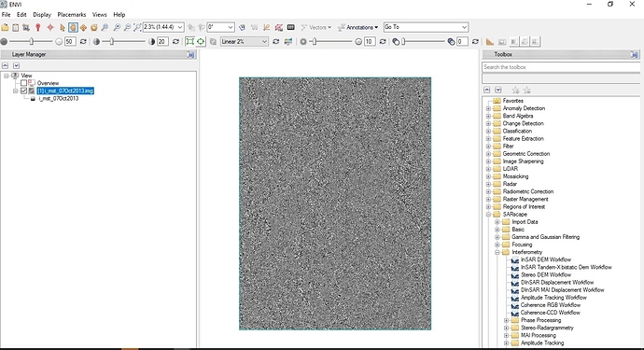Click the Feature Counting triangle icon
644x350 pixels.
coord(490,41)
